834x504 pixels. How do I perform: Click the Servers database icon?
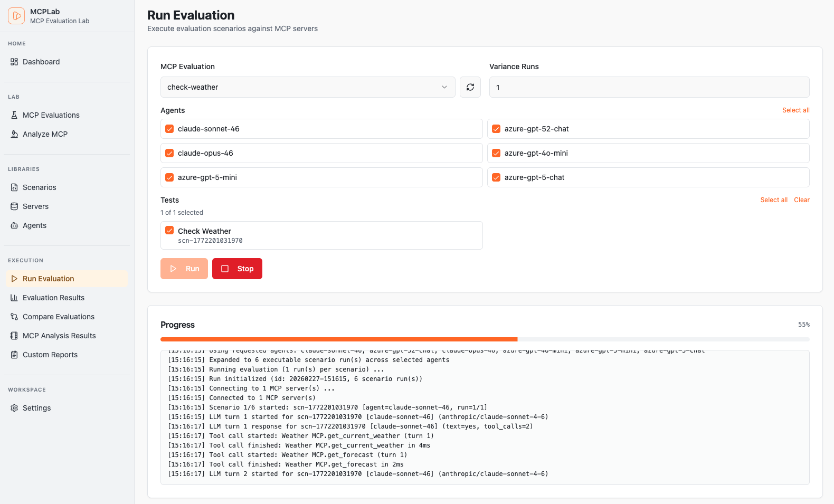tap(14, 206)
